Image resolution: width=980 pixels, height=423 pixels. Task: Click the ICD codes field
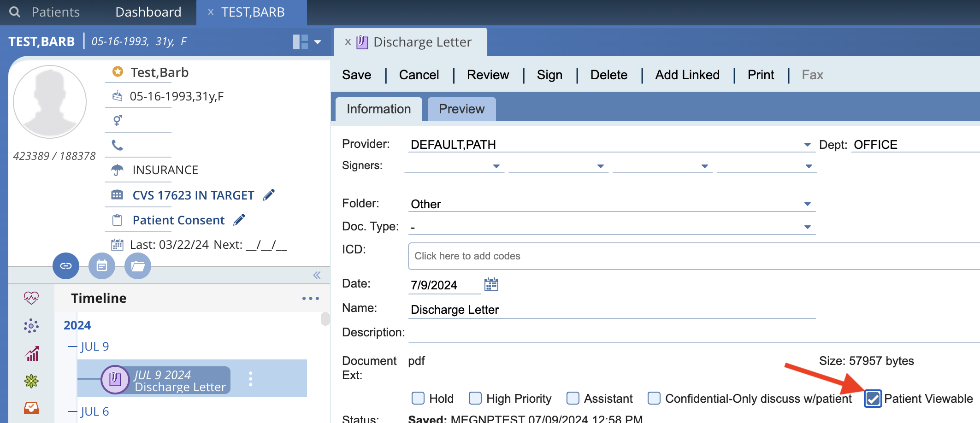(x=694, y=256)
